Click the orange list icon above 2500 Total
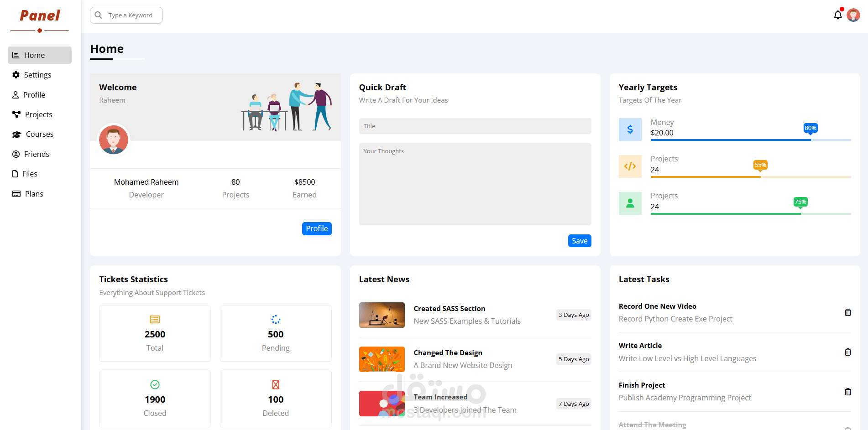This screenshot has height=430, width=868. [x=155, y=320]
